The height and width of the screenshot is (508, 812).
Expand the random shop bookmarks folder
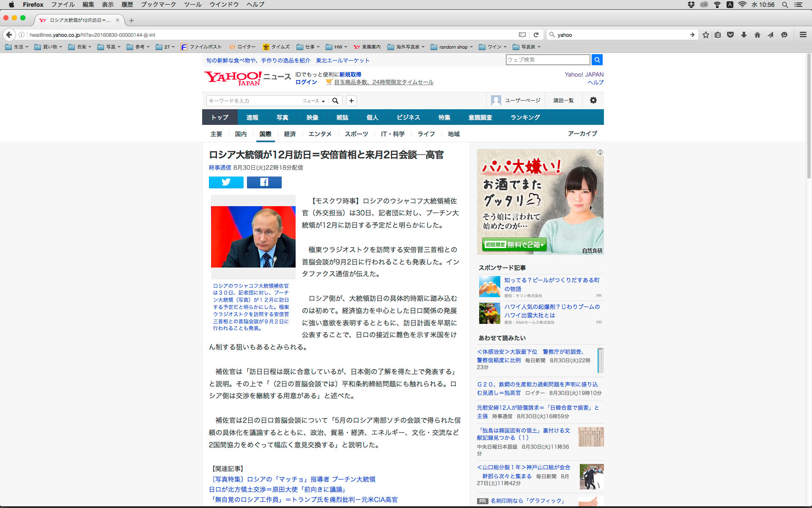452,47
